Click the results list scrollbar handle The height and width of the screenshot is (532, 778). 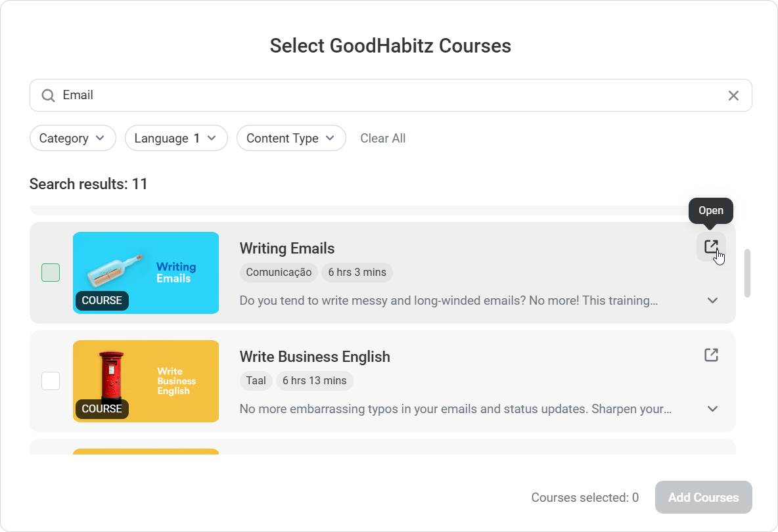tap(747, 273)
